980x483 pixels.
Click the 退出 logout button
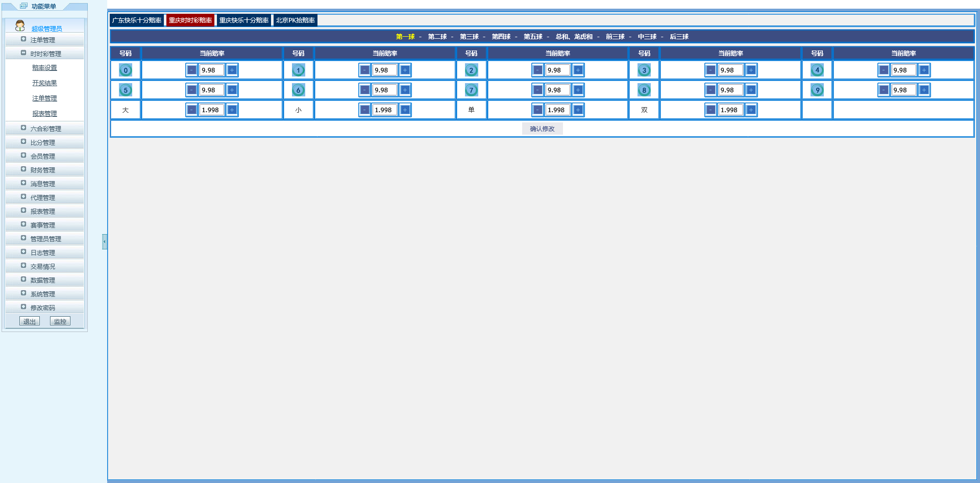tap(30, 321)
